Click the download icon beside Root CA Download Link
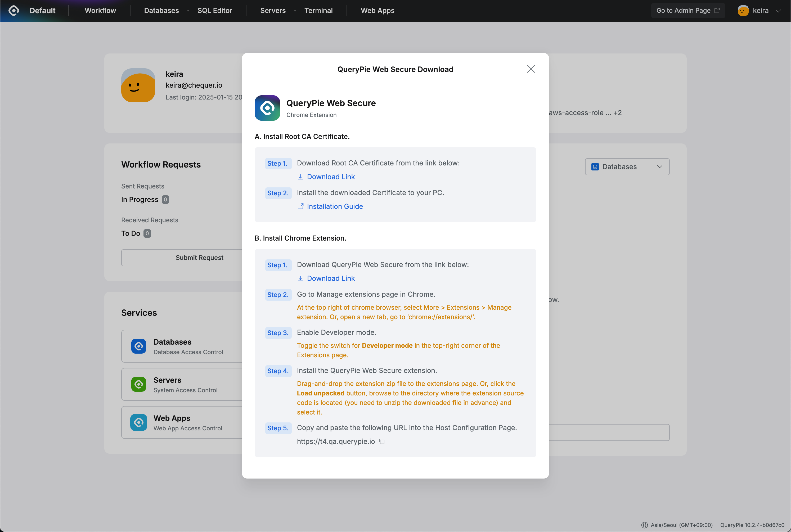Screen dimensions: 791x532 tap(301, 177)
